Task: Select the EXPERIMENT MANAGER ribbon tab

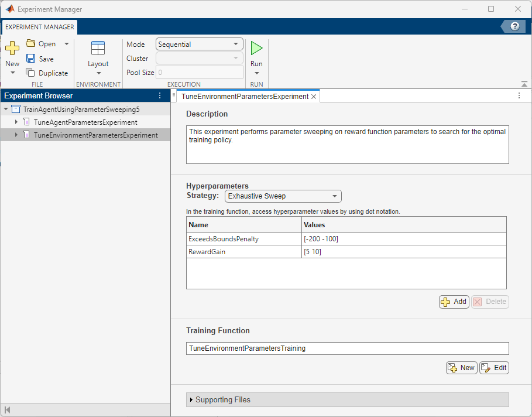Action: [40, 27]
